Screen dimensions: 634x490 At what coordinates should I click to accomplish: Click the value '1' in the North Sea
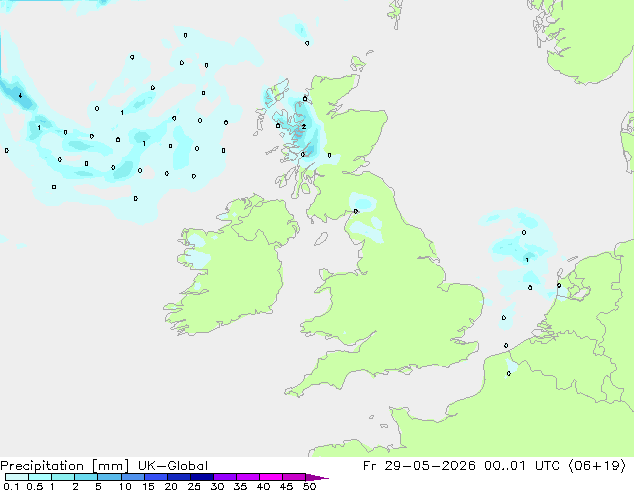[x=527, y=260]
